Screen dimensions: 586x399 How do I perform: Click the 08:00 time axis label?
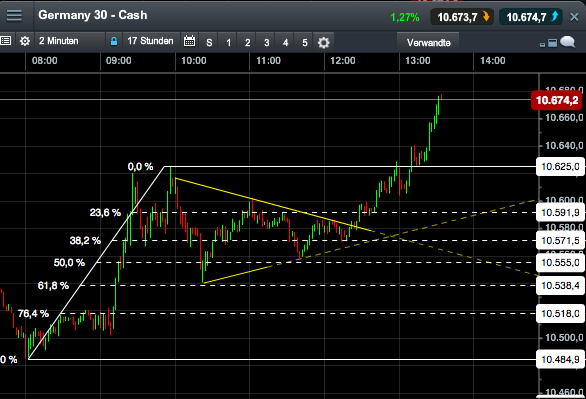pyautogui.click(x=44, y=61)
